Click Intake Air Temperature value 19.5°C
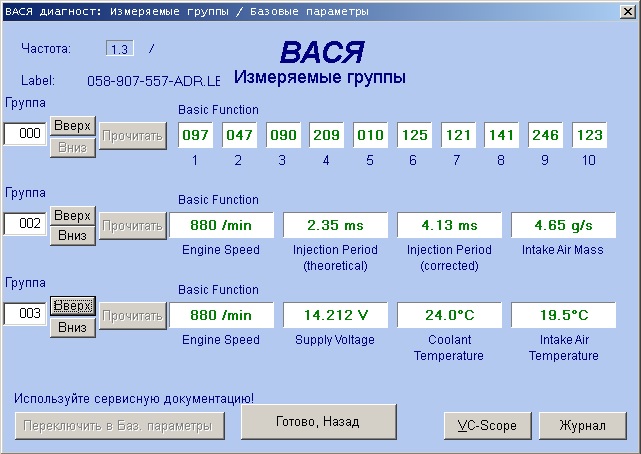This screenshot has height=454, width=641. pyautogui.click(x=563, y=315)
